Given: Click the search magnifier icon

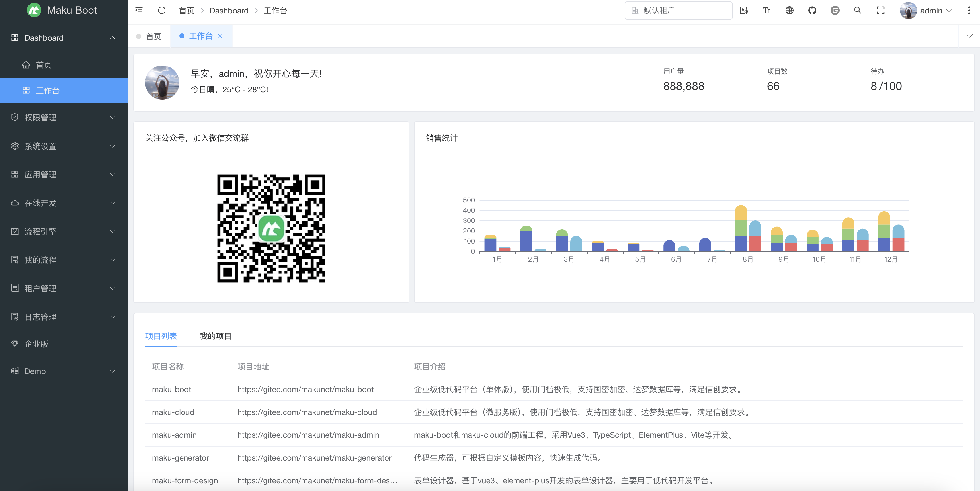Looking at the screenshot, I should (858, 11).
